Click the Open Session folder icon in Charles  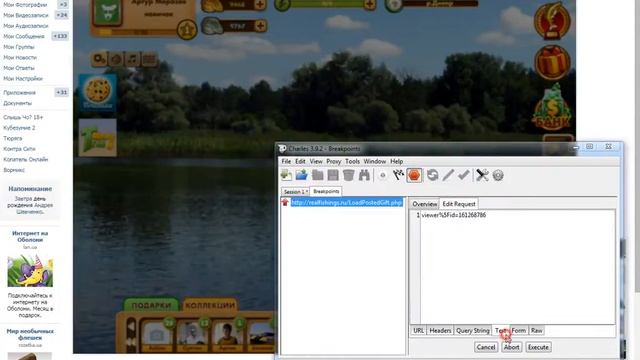302,175
